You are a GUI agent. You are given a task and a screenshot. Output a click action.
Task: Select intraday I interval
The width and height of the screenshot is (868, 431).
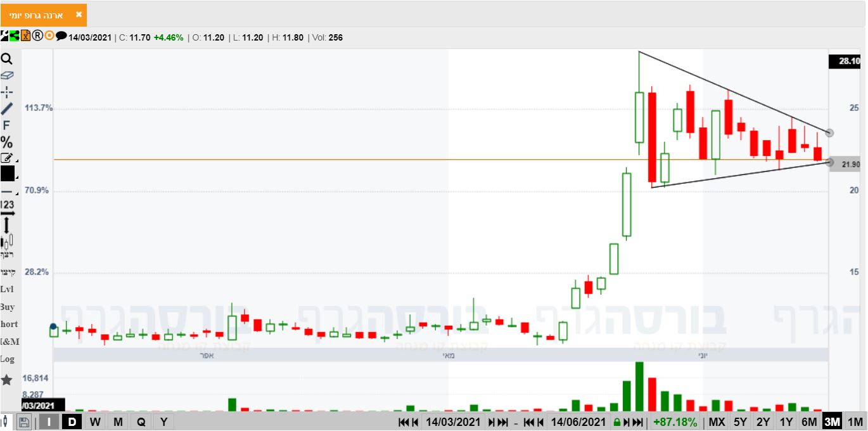[49, 422]
